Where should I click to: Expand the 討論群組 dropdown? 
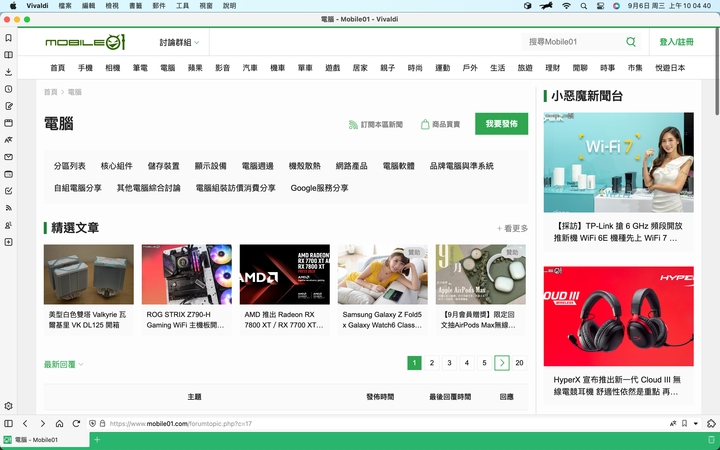point(179,42)
